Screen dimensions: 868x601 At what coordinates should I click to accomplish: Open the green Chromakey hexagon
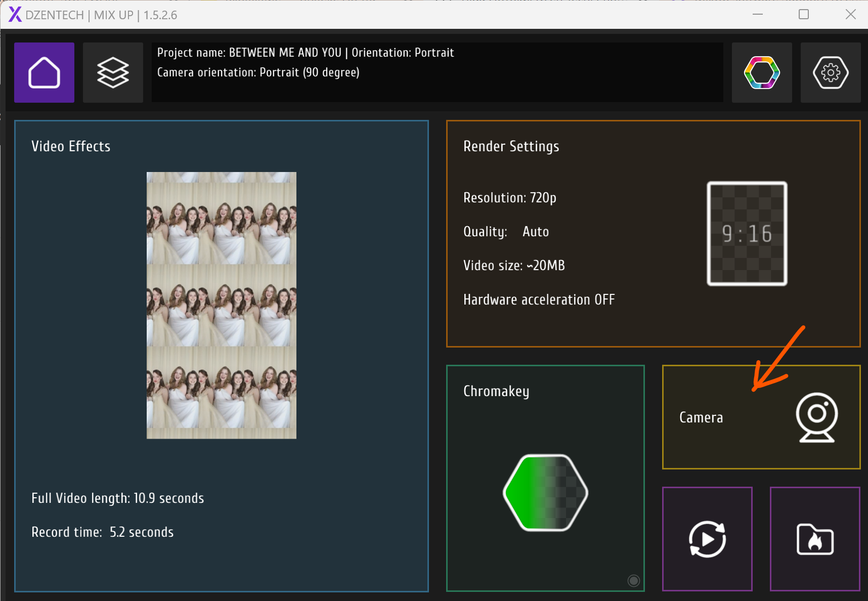pyautogui.click(x=545, y=492)
